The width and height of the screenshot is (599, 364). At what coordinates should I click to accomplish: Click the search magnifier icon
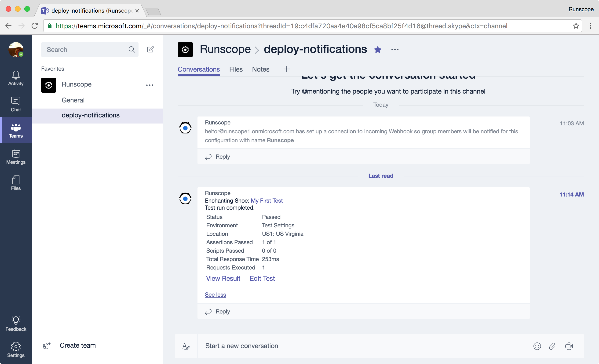point(132,50)
